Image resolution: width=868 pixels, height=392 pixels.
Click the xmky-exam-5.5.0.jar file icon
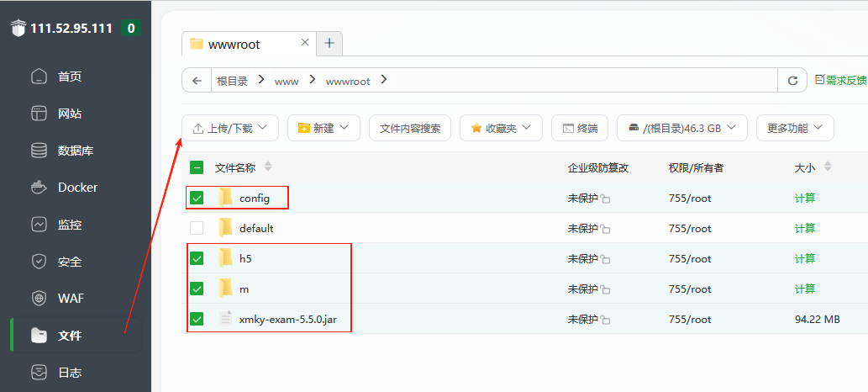pyautogui.click(x=225, y=319)
